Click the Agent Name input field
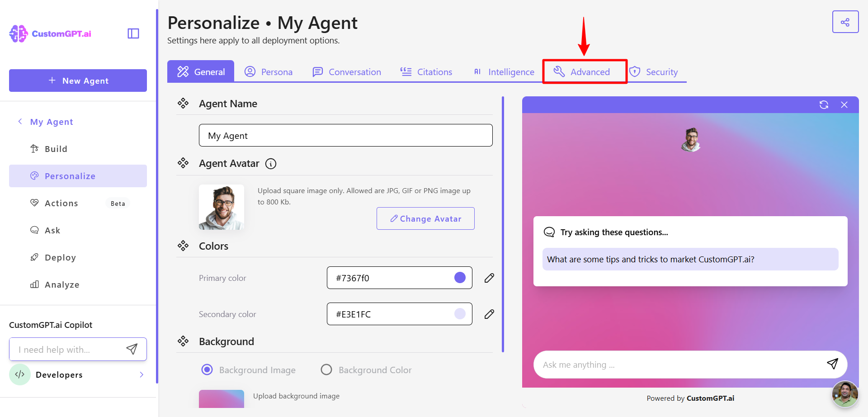The height and width of the screenshot is (417, 868). (346, 135)
